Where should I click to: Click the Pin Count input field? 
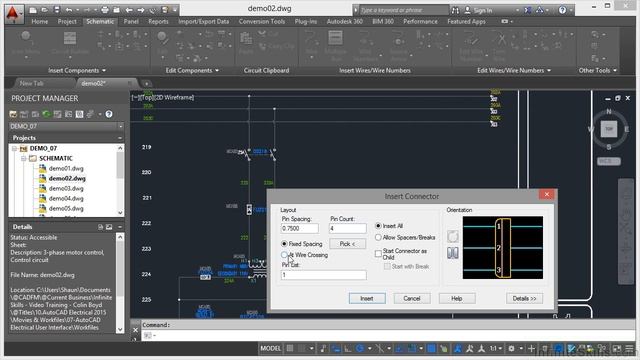click(x=347, y=228)
